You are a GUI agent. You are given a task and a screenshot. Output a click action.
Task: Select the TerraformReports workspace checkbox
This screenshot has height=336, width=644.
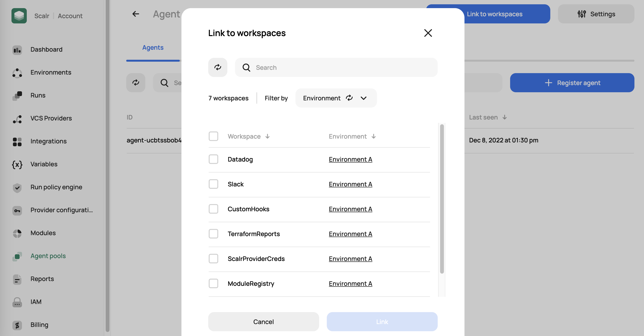click(x=213, y=234)
